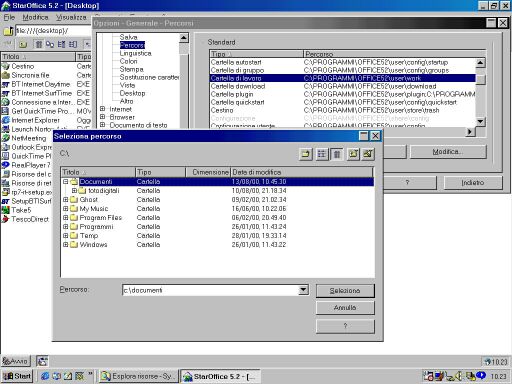This screenshot has width=512, height=384.
Task: Expand the Programmi folder node
Action: 66,227
